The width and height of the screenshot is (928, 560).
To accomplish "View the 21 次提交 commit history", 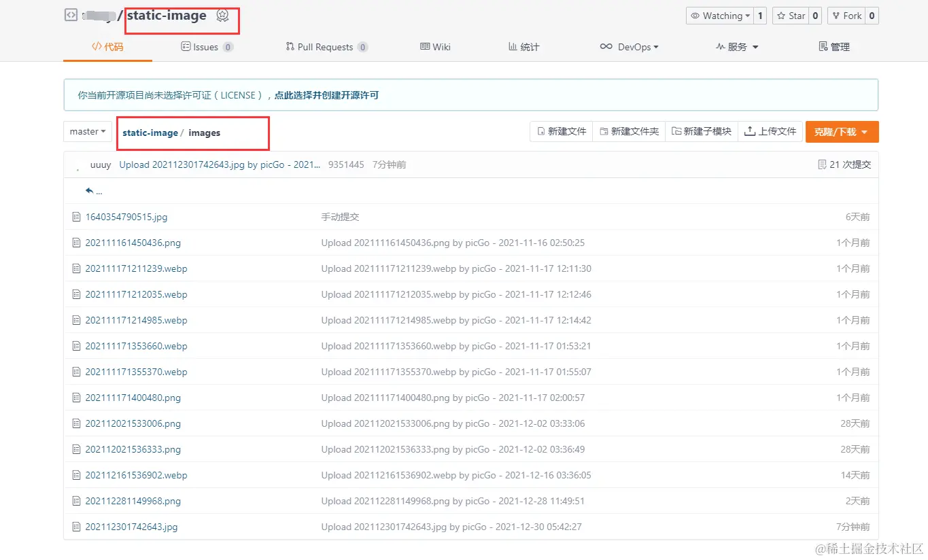I will click(x=844, y=164).
